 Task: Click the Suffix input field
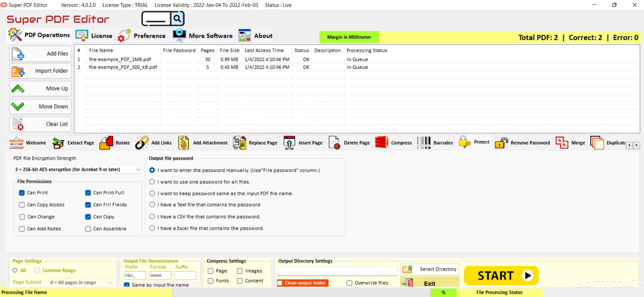[x=185, y=275]
